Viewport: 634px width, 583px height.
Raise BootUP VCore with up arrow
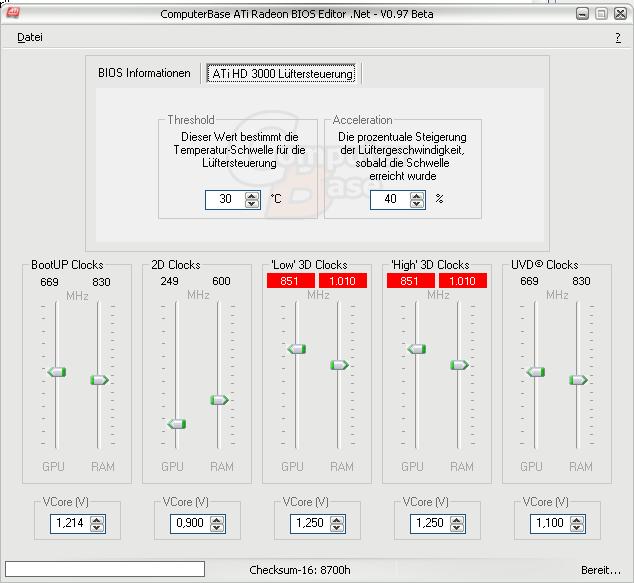click(97, 520)
